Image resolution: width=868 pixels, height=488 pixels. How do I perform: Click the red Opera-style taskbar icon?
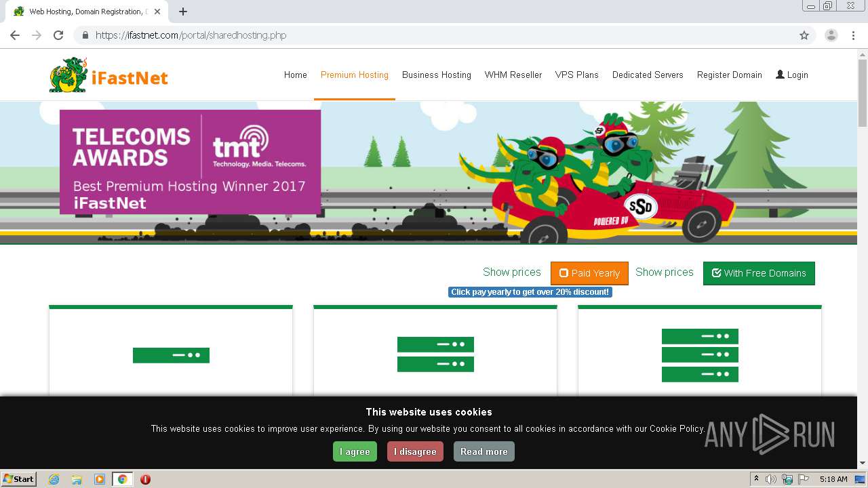[x=145, y=479]
